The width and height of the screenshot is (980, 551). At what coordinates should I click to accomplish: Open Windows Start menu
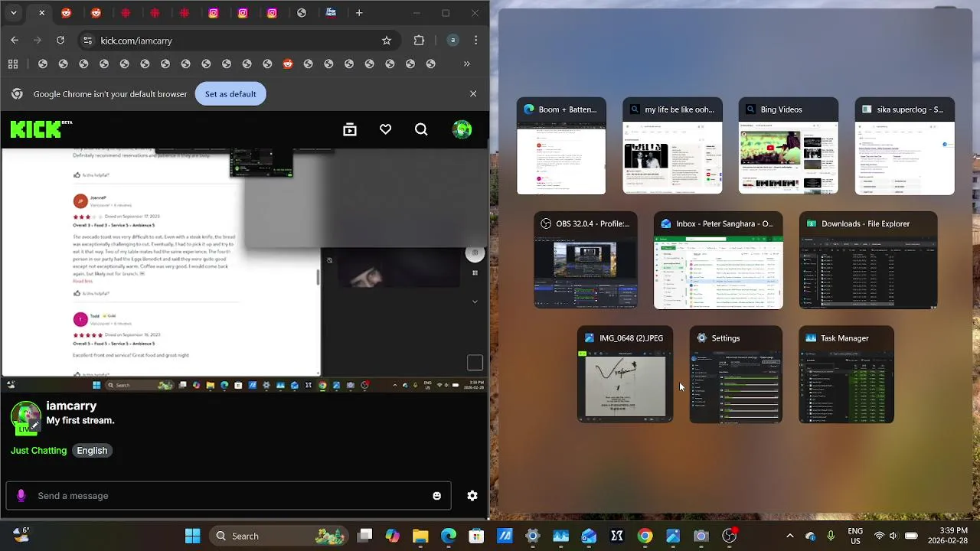pos(192,536)
